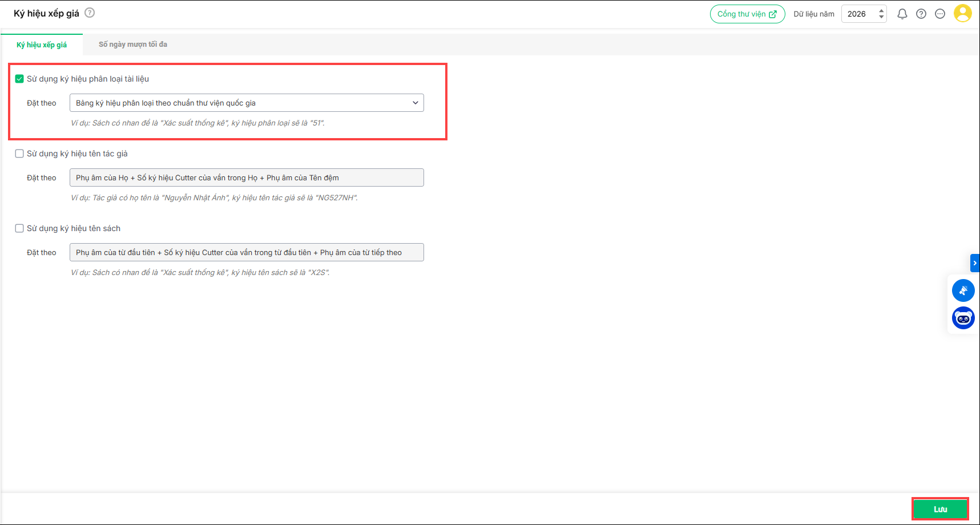Tick Sử dụng ký hiệu tên sách checkbox
The image size is (980, 525).
tap(19, 228)
